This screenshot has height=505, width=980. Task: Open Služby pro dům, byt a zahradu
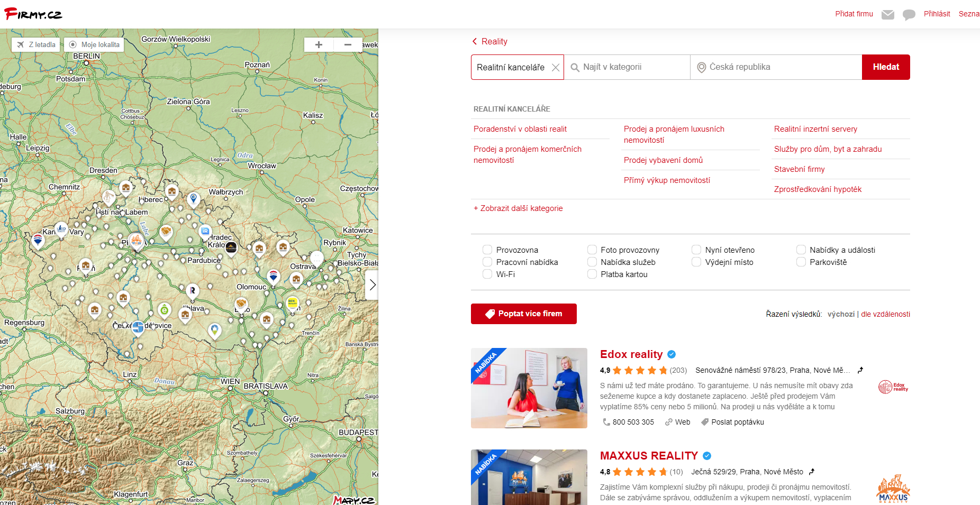click(x=828, y=149)
